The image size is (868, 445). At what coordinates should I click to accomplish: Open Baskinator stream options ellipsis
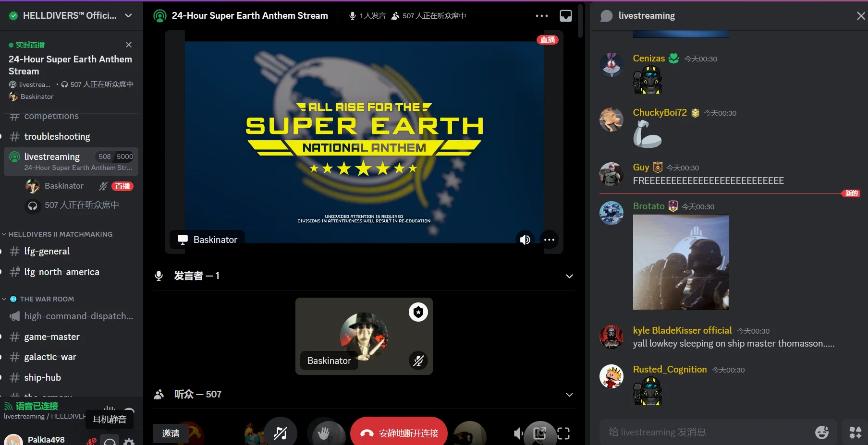(549, 240)
